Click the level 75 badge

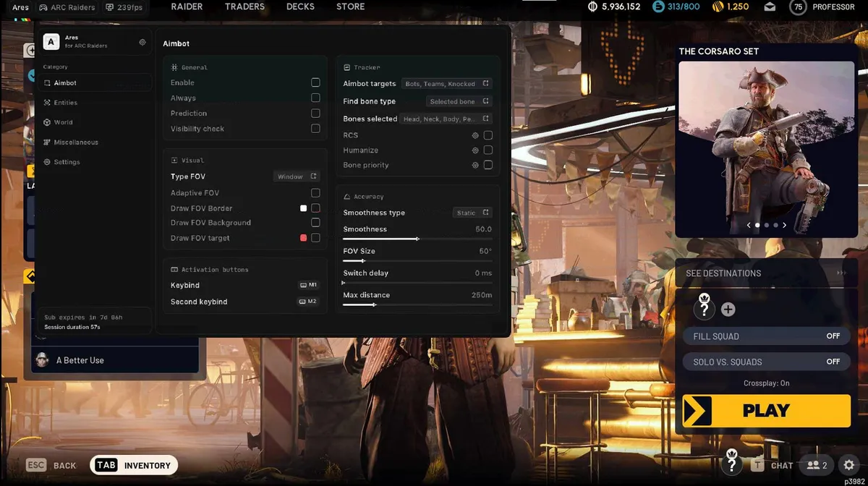coord(798,7)
